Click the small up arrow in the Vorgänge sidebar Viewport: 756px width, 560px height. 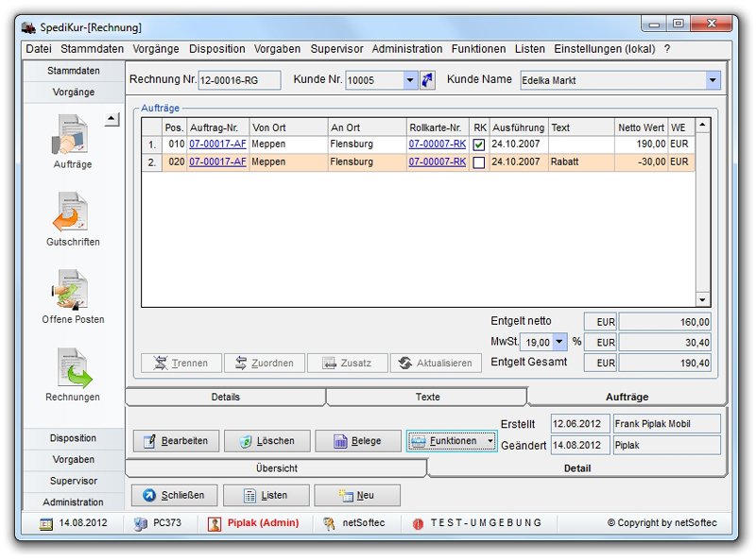pyautogui.click(x=112, y=119)
